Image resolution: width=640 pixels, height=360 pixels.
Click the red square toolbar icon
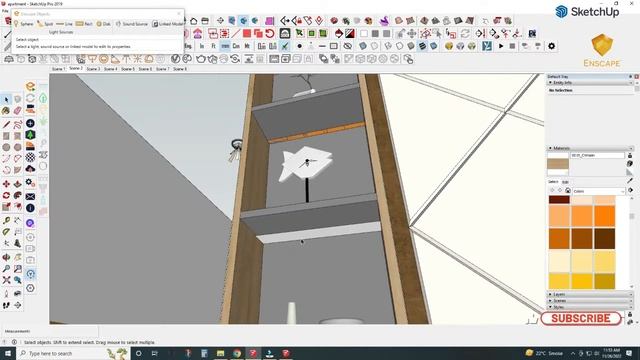247,33
